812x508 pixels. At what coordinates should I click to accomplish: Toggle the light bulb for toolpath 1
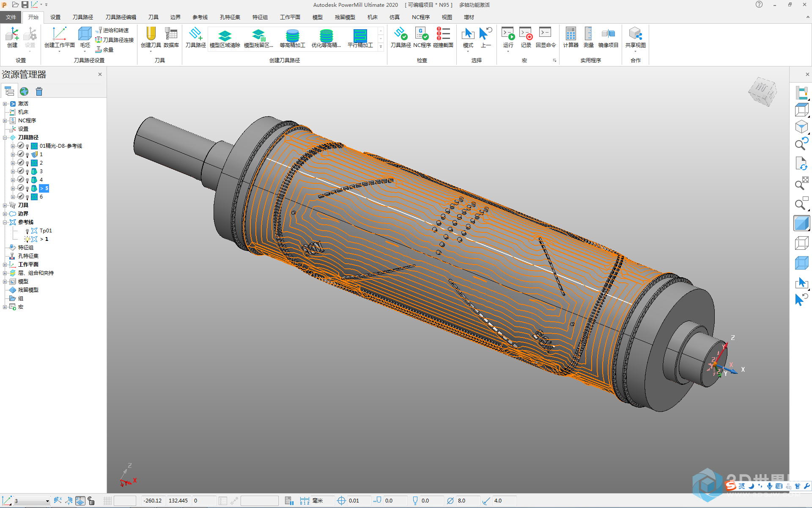(x=27, y=155)
